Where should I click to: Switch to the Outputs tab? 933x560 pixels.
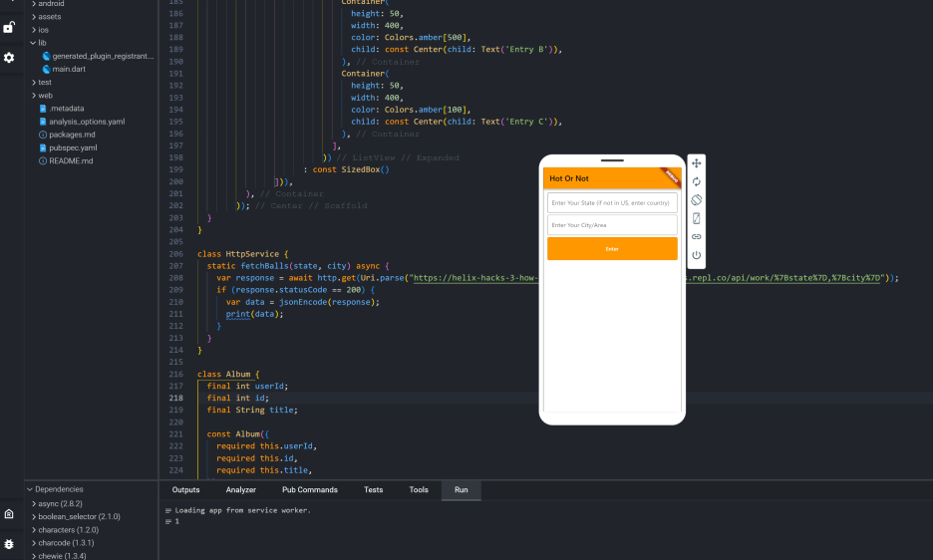(x=185, y=490)
